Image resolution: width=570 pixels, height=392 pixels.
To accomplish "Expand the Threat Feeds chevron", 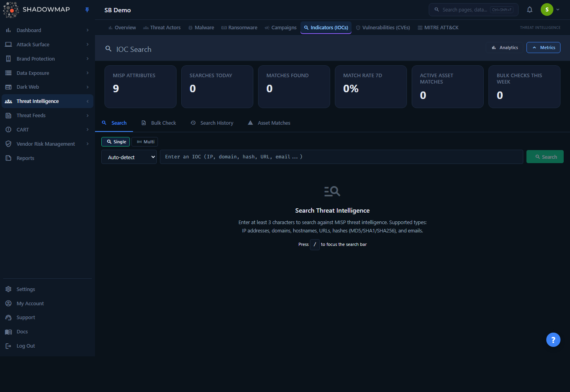I will [x=87, y=116].
